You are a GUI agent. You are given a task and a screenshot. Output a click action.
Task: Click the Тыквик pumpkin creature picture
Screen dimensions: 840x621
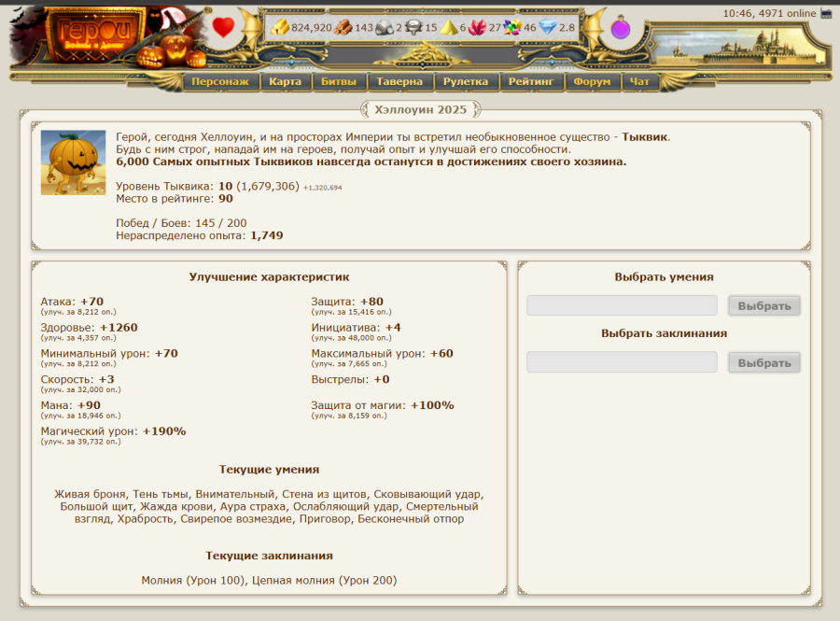pos(73,162)
